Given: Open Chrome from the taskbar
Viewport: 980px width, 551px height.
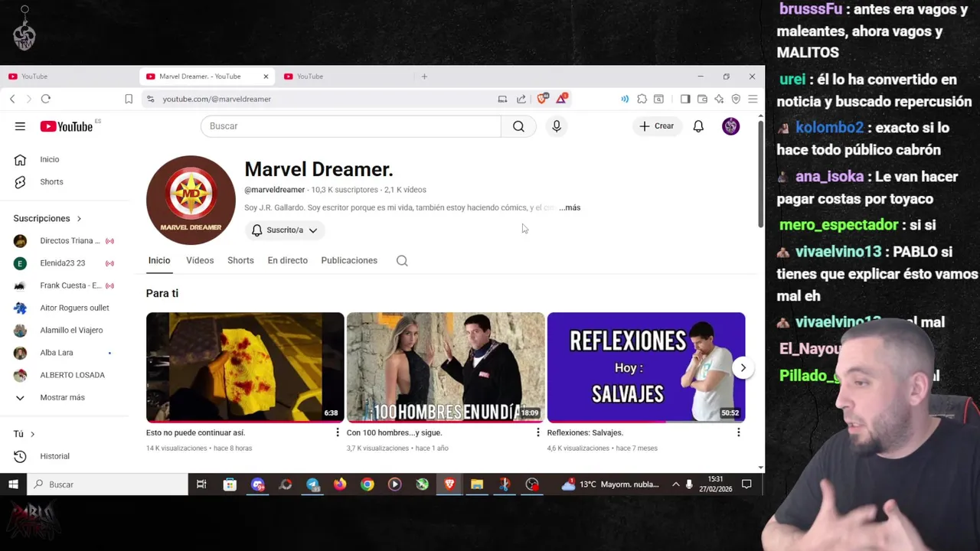Looking at the screenshot, I should (x=367, y=484).
